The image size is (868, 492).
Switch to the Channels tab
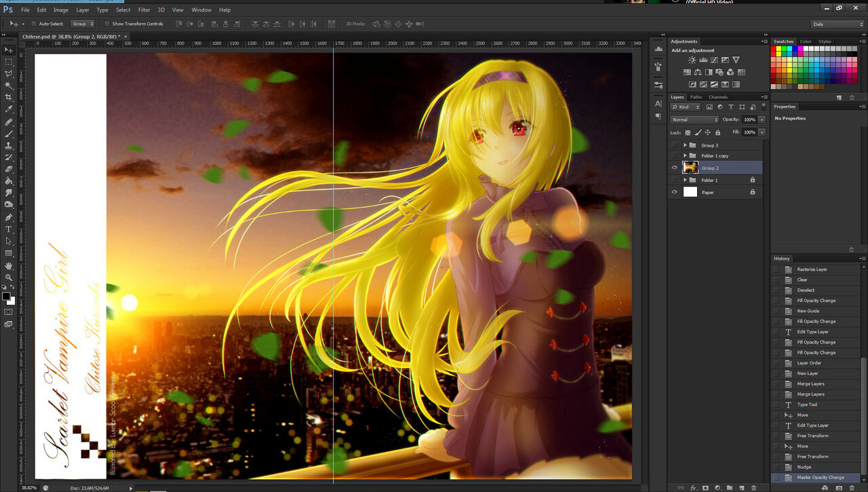pyautogui.click(x=718, y=97)
